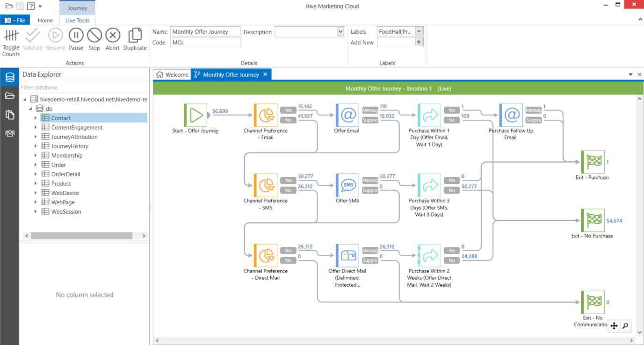This screenshot has width=644, height=345.
Task: Open the folder view in the left sidebar
Action: [x=10, y=96]
